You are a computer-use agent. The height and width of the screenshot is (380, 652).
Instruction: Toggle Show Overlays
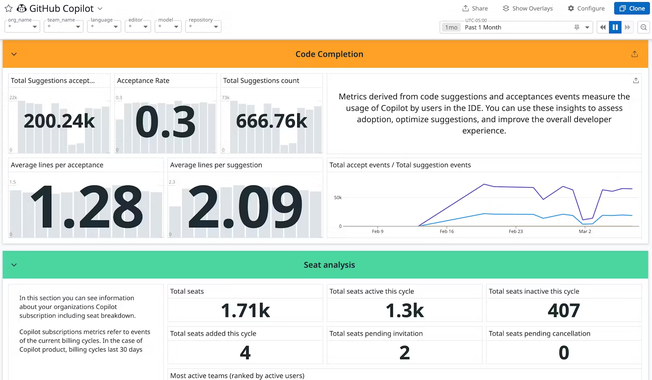pyautogui.click(x=528, y=8)
